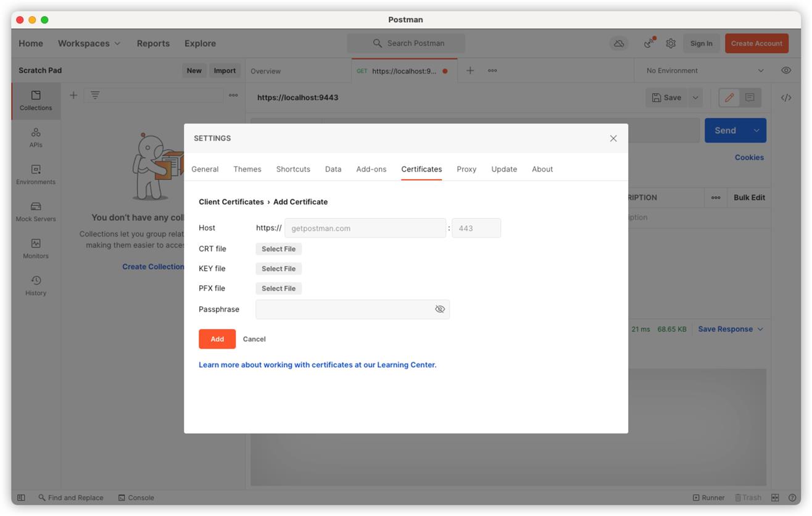
Task: Switch to the Shortcuts settings tab
Action: point(293,169)
